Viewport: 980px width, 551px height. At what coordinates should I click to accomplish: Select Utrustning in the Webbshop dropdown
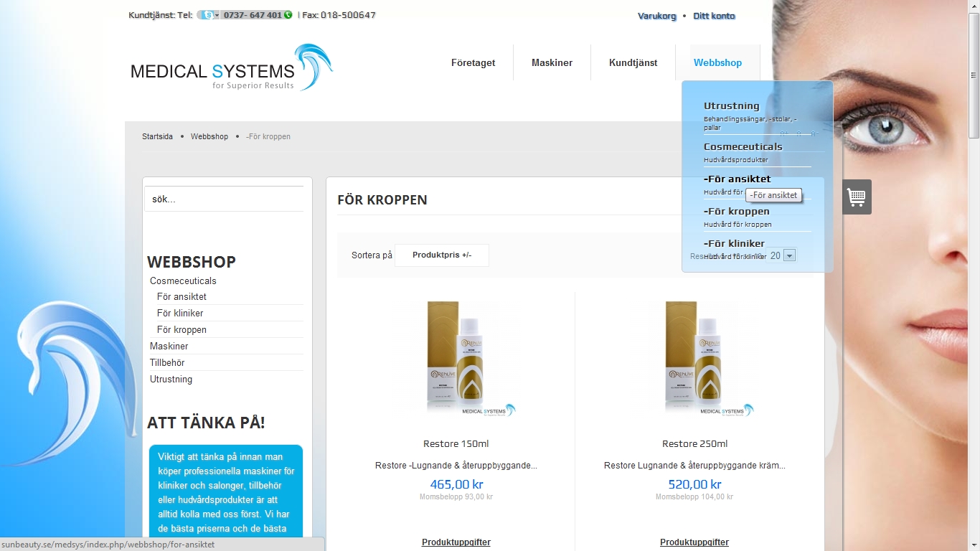[731, 105]
